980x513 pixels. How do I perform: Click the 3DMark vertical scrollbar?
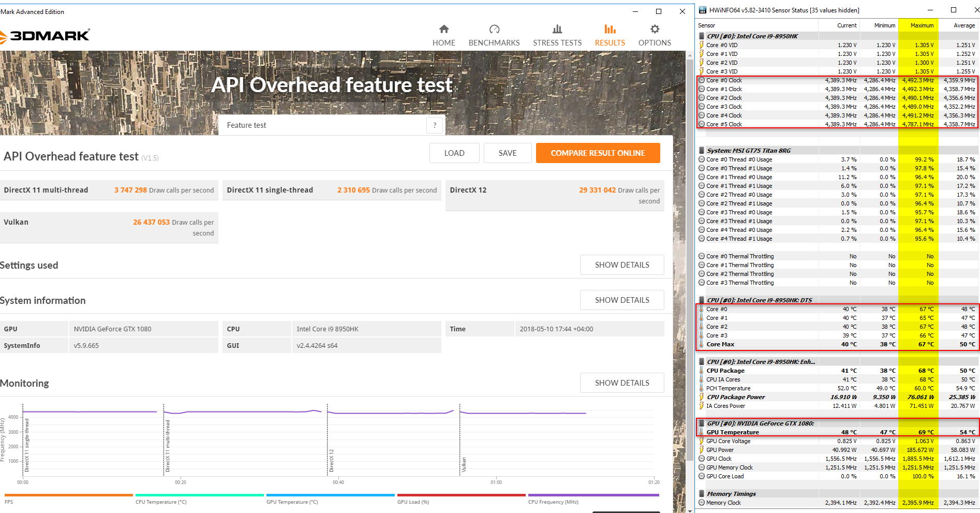click(x=690, y=259)
